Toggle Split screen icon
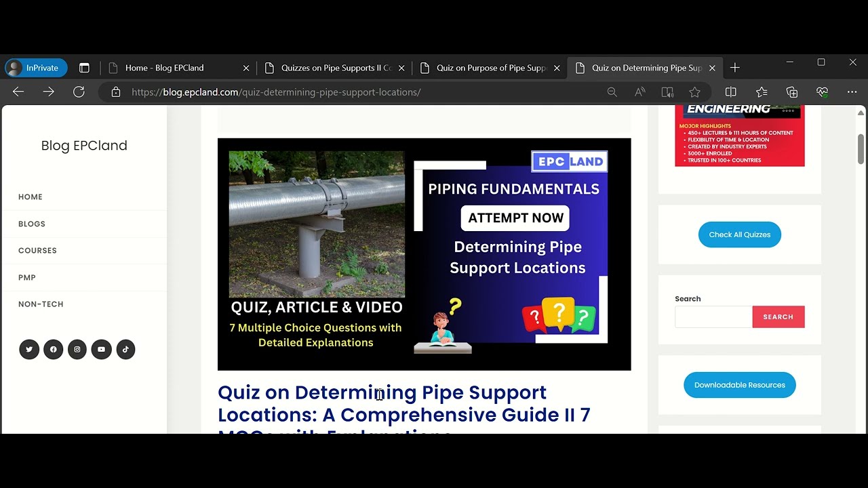Viewport: 868px width, 488px height. click(x=730, y=92)
